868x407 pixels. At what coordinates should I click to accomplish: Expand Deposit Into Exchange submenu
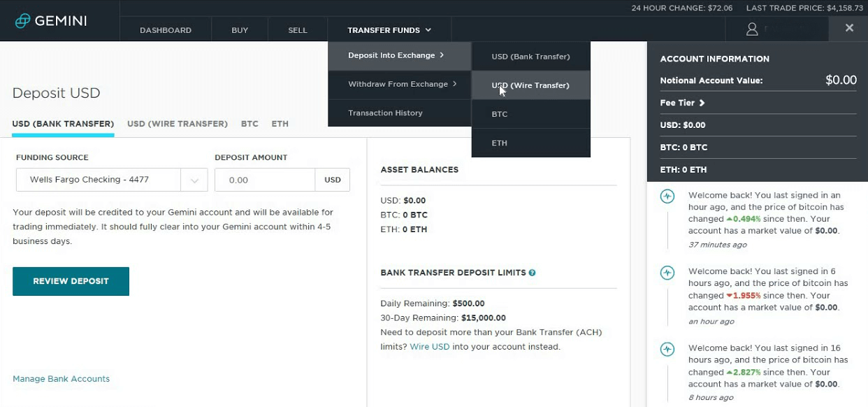click(400, 56)
